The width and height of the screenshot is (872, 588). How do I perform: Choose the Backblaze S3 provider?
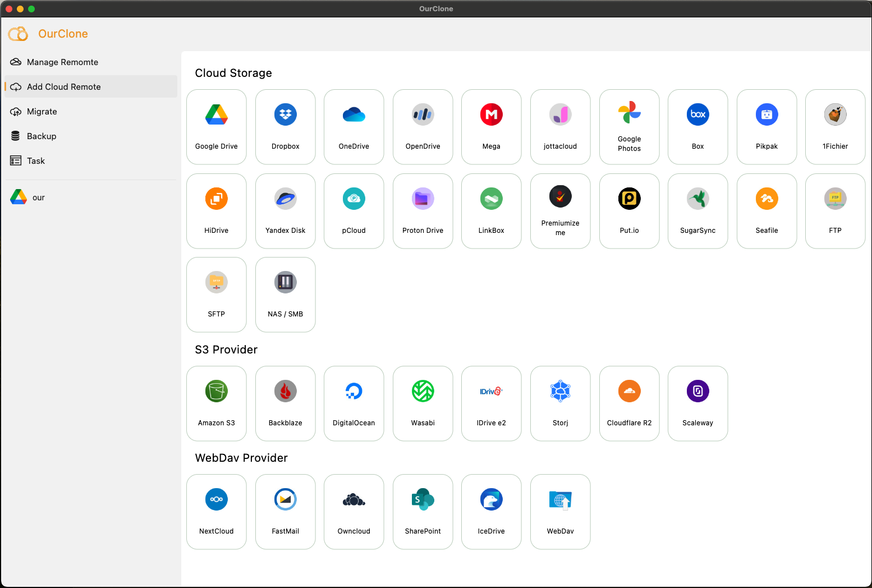coord(286,403)
